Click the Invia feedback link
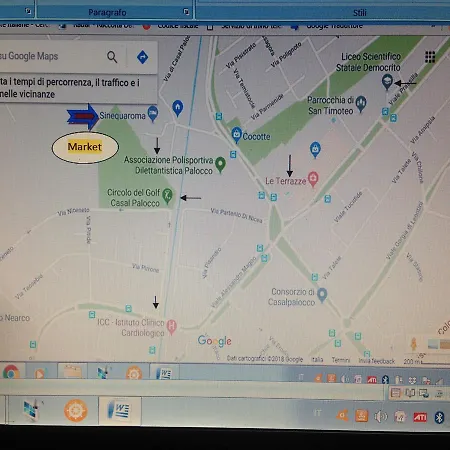 pos(377,361)
